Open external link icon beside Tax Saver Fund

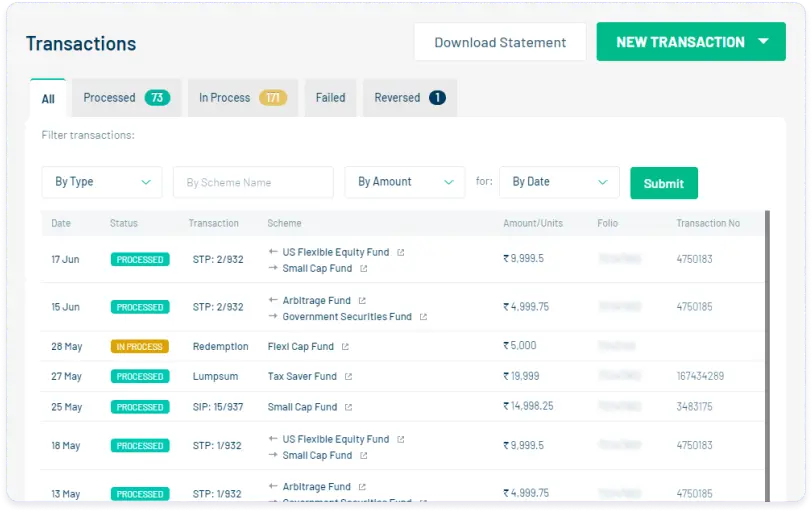click(348, 377)
